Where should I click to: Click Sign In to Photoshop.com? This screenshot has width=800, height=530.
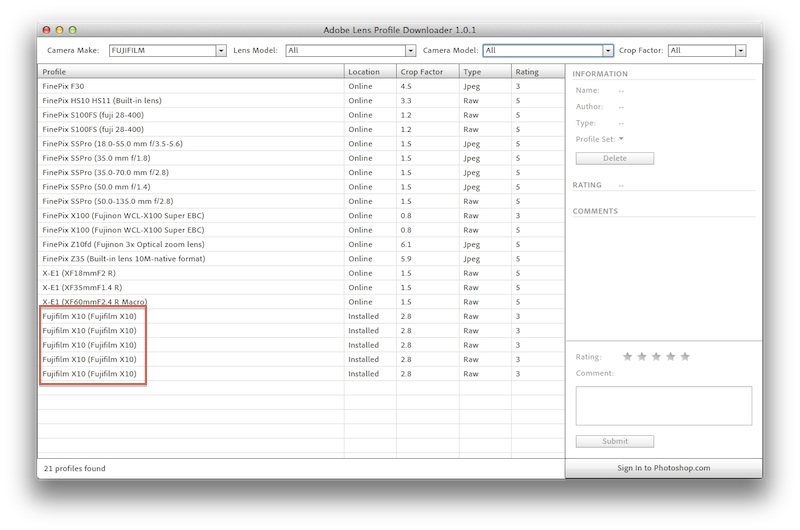point(663,468)
